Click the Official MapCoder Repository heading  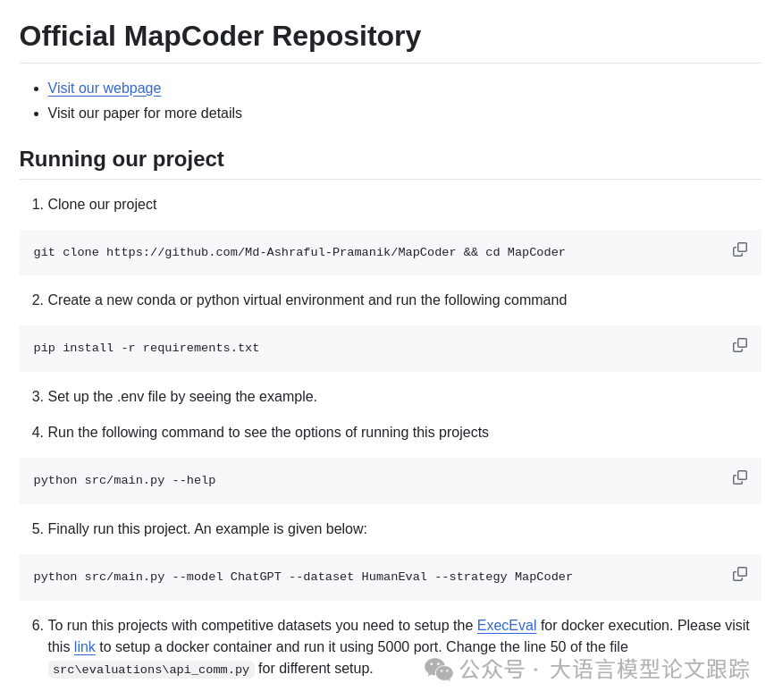pyautogui.click(x=220, y=37)
